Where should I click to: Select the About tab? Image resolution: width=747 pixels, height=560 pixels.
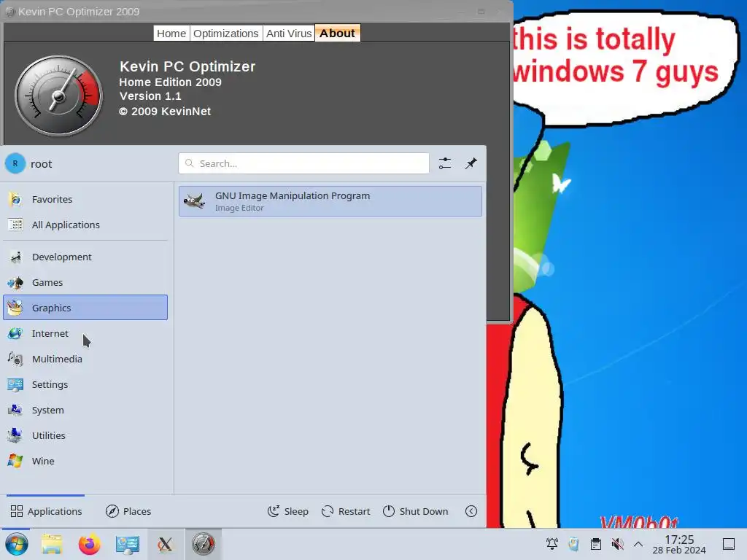[337, 34]
